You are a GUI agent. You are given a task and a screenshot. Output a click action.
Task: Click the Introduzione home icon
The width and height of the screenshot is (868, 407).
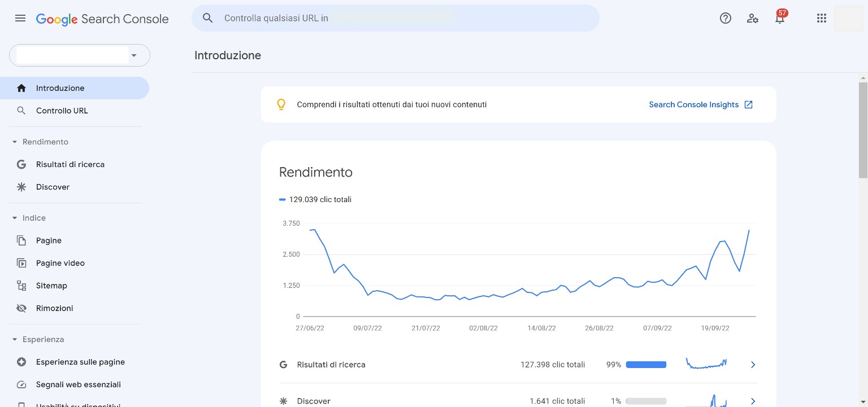click(x=21, y=88)
